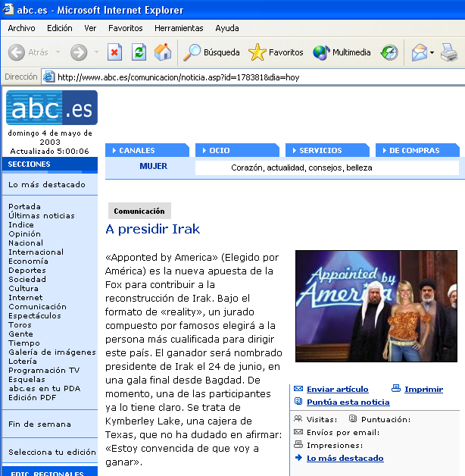Open the Búsqueda search magnifier
The height and width of the screenshot is (476, 465).
pos(211,52)
